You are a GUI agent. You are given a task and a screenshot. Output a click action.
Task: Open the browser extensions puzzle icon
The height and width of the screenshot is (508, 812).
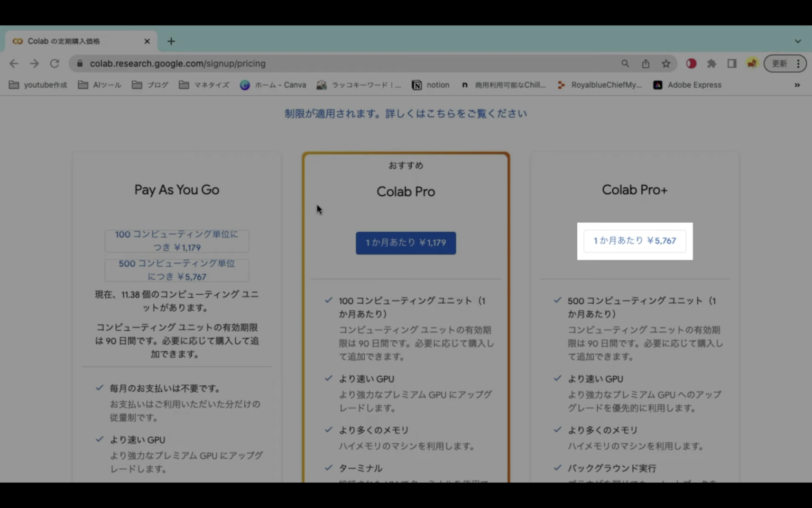[712, 63]
